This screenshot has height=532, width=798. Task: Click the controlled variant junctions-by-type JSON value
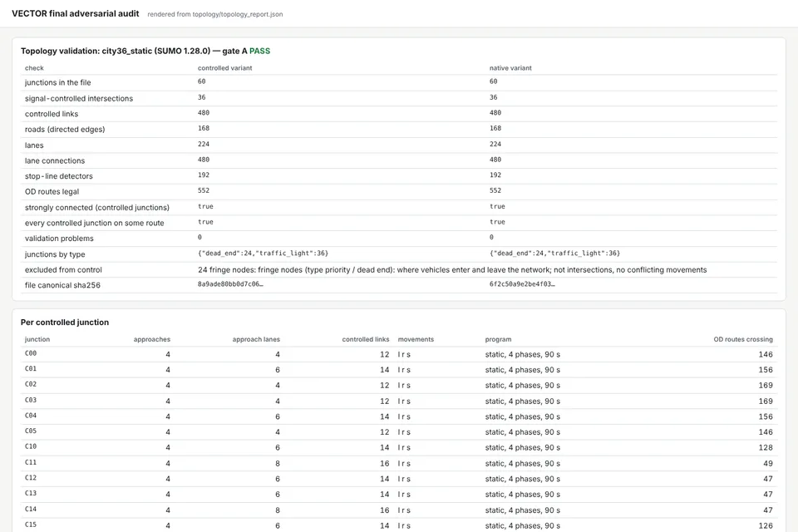pyautogui.click(x=264, y=253)
